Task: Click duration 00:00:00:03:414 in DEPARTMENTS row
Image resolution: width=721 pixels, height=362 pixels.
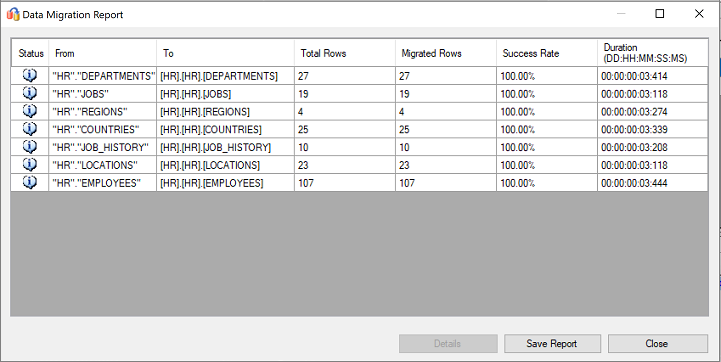Action: tap(652, 76)
